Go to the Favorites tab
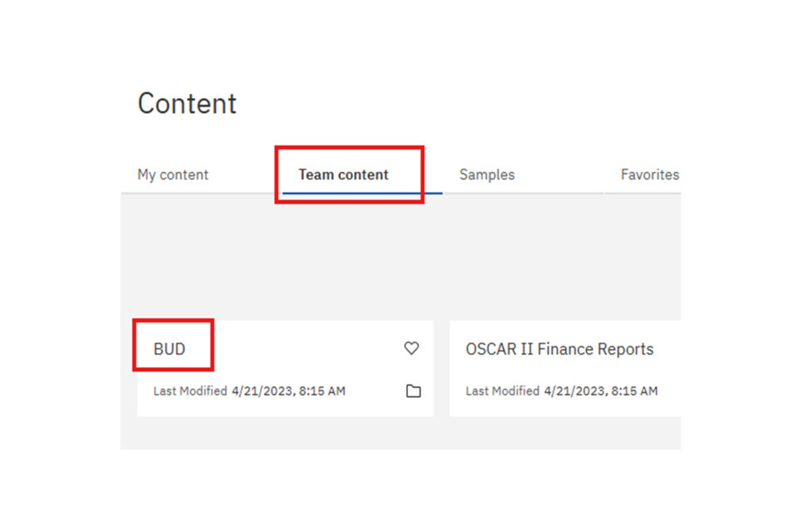The width and height of the screenshot is (798, 532). coord(649,175)
